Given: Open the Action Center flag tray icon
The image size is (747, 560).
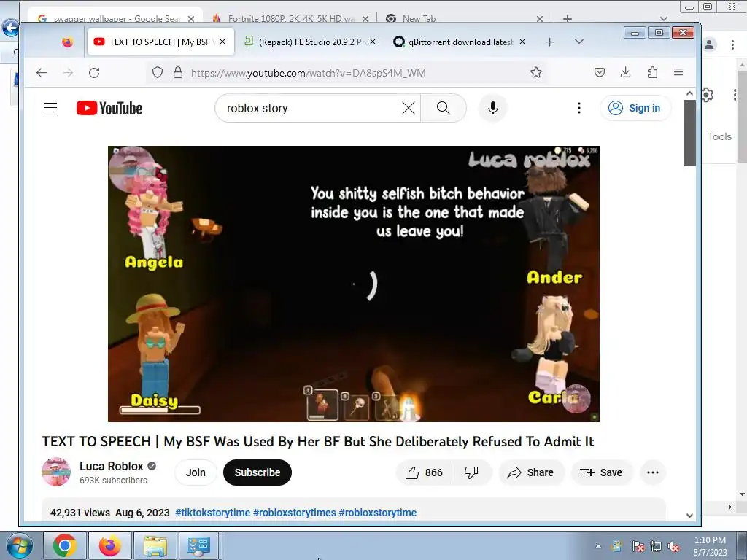Looking at the screenshot, I should tap(638, 547).
